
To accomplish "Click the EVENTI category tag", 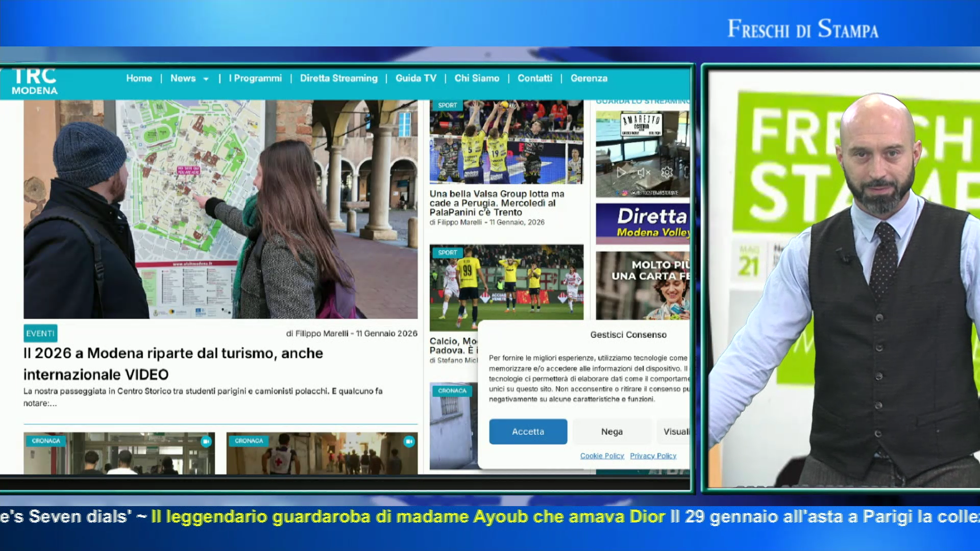I will click(40, 333).
